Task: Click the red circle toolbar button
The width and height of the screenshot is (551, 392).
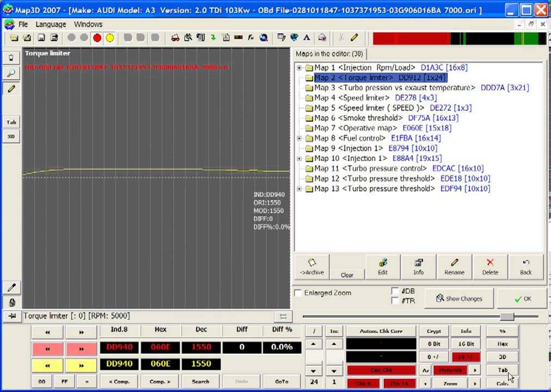Action: point(97,38)
